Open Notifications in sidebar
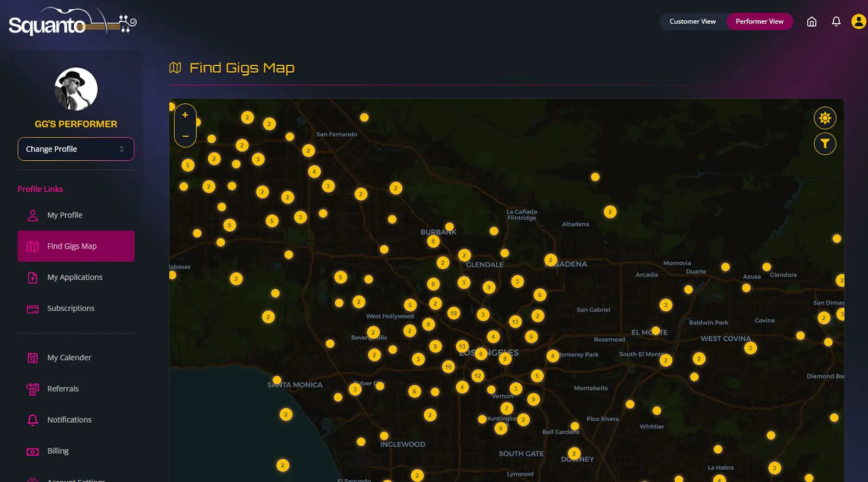The height and width of the screenshot is (482, 868). [x=76, y=420]
